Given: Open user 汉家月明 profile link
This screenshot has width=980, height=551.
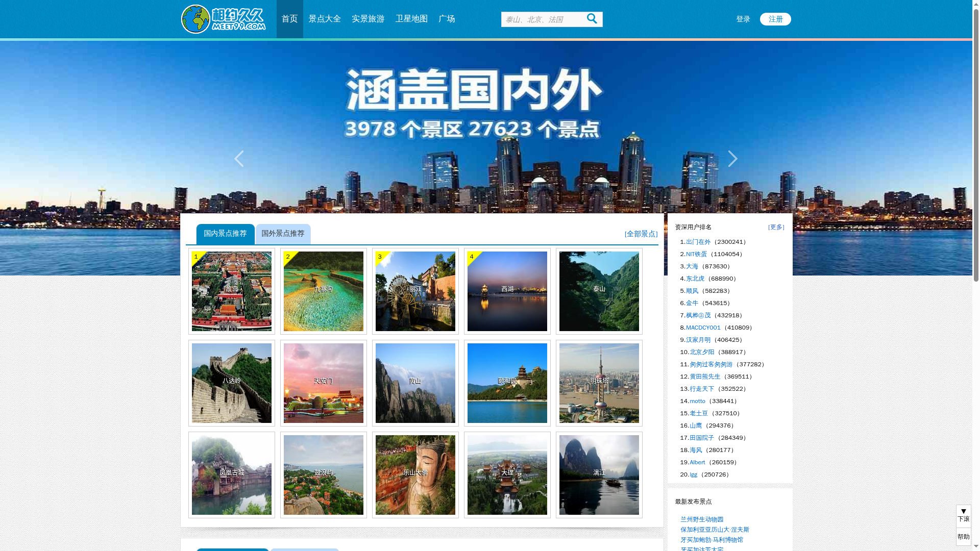Looking at the screenshot, I should point(698,340).
